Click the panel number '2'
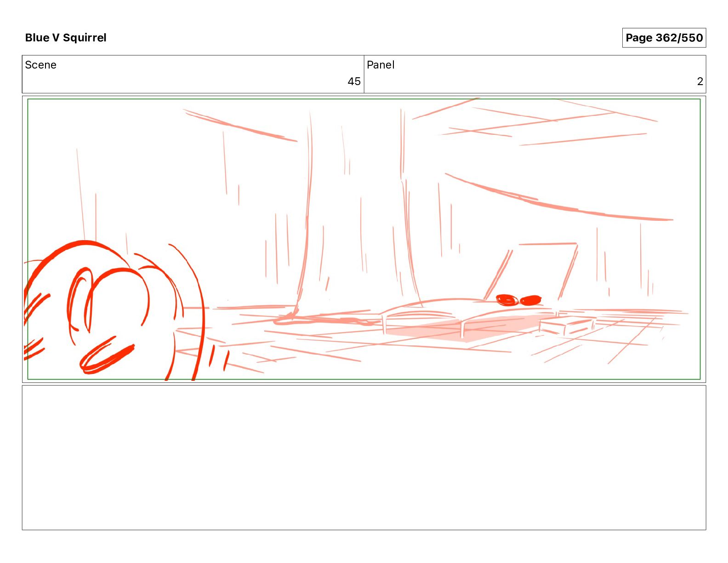 [700, 81]
